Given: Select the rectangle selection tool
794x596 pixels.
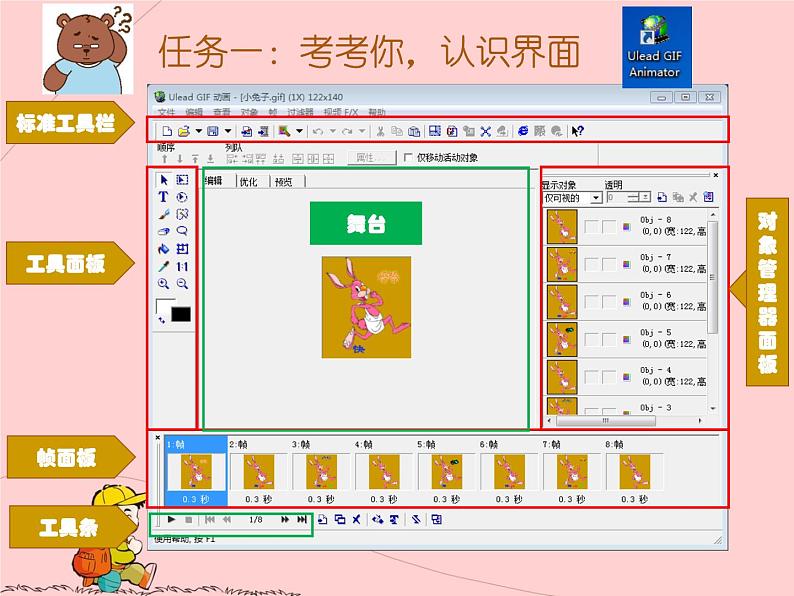Looking at the screenshot, I should (x=182, y=180).
